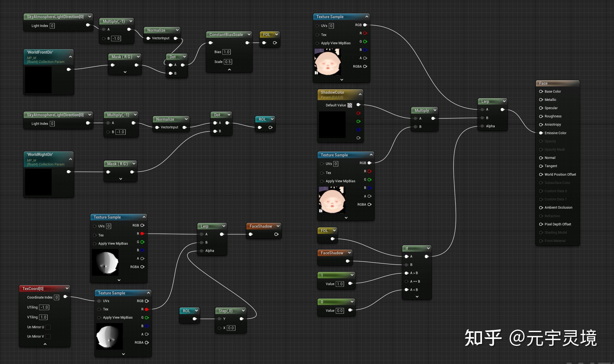Image resolution: width=614 pixels, height=364 pixels.
Task: Click the ConstantBiasScale output pin
Action: 247,43
